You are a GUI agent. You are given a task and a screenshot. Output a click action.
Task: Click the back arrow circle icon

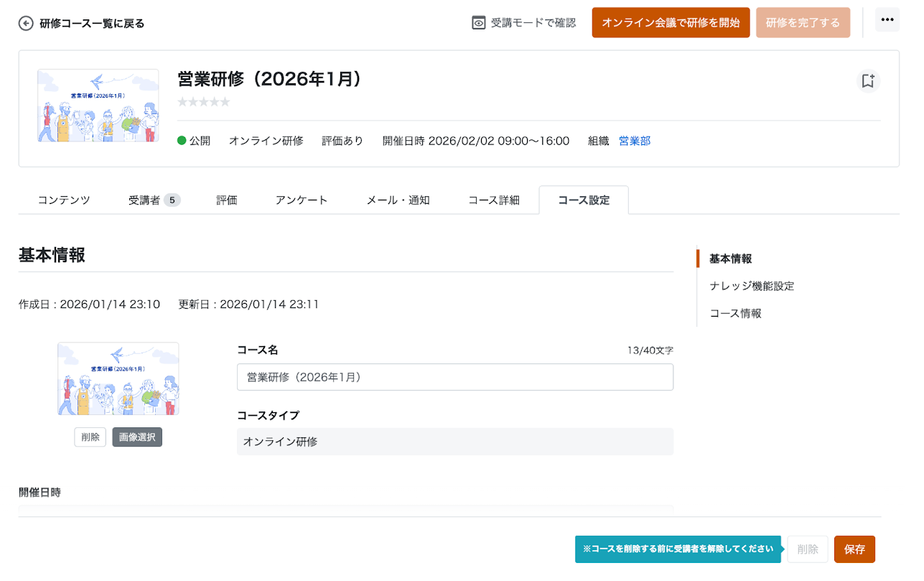coord(26,23)
